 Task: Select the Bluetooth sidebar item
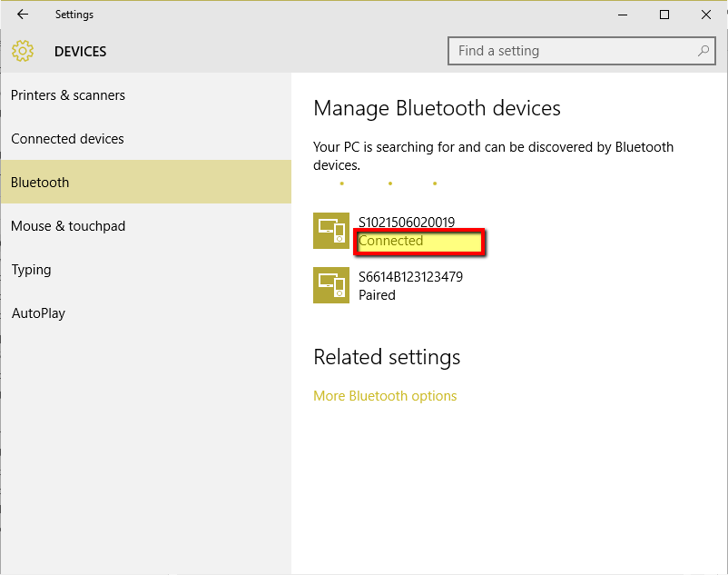(x=40, y=183)
